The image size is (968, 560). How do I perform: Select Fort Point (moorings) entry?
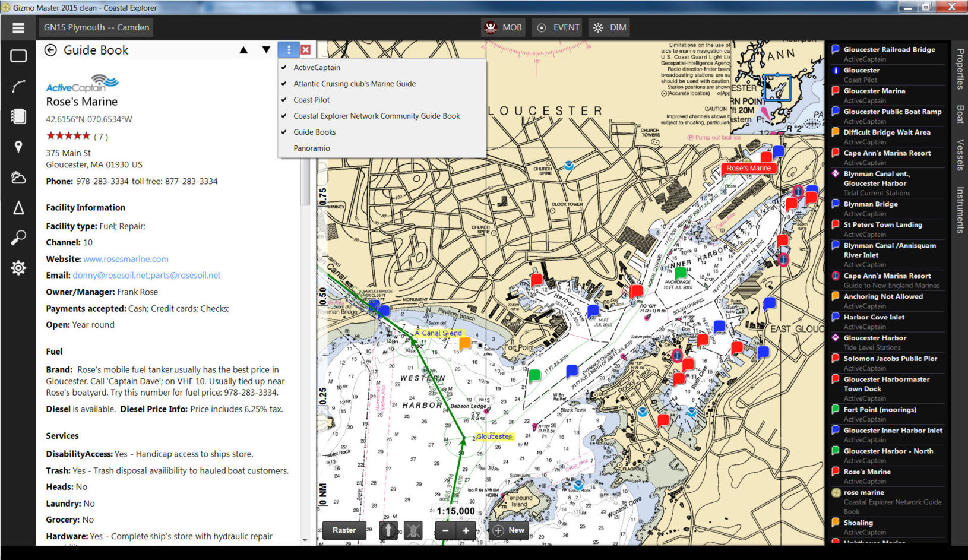[888, 415]
